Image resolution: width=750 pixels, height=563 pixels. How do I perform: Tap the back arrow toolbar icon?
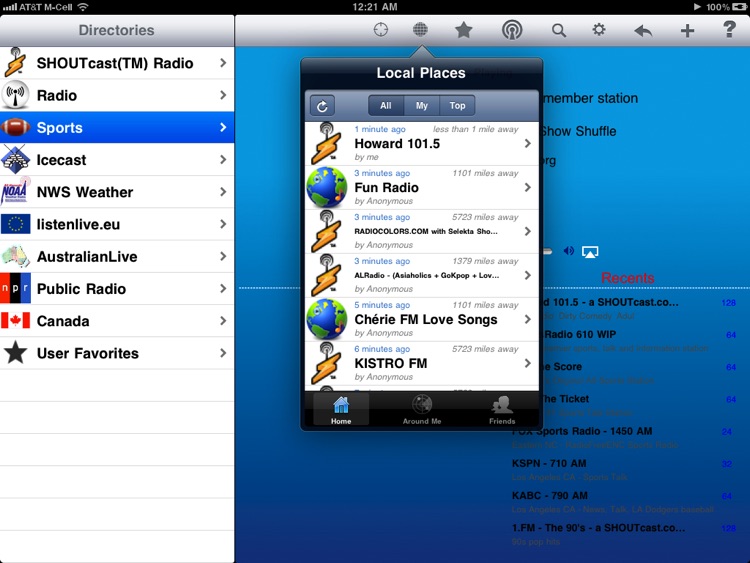[x=643, y=31]
